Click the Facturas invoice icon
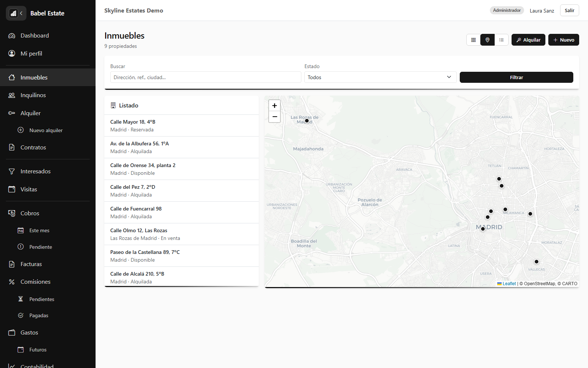 tap(12, 264)
